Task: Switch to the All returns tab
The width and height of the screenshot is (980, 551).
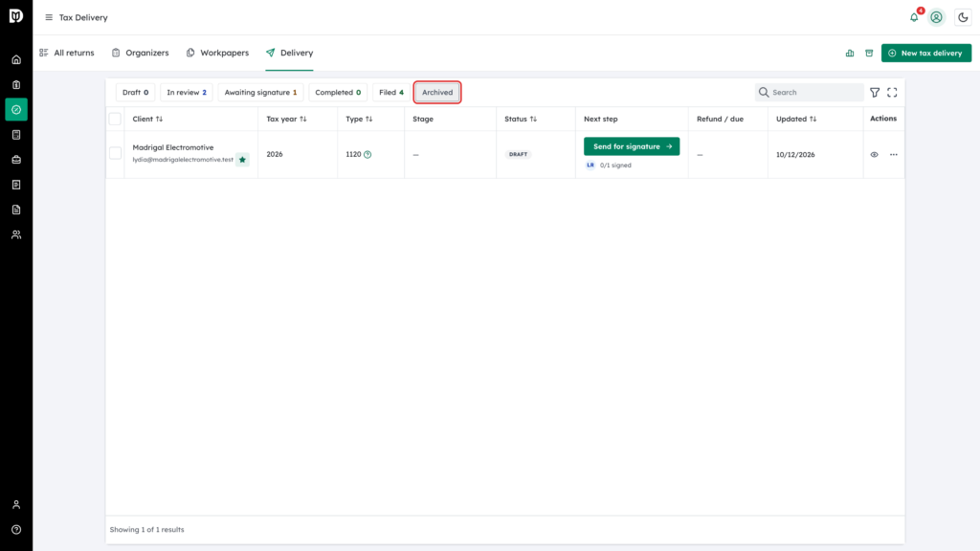Action: tap(67, 54)
